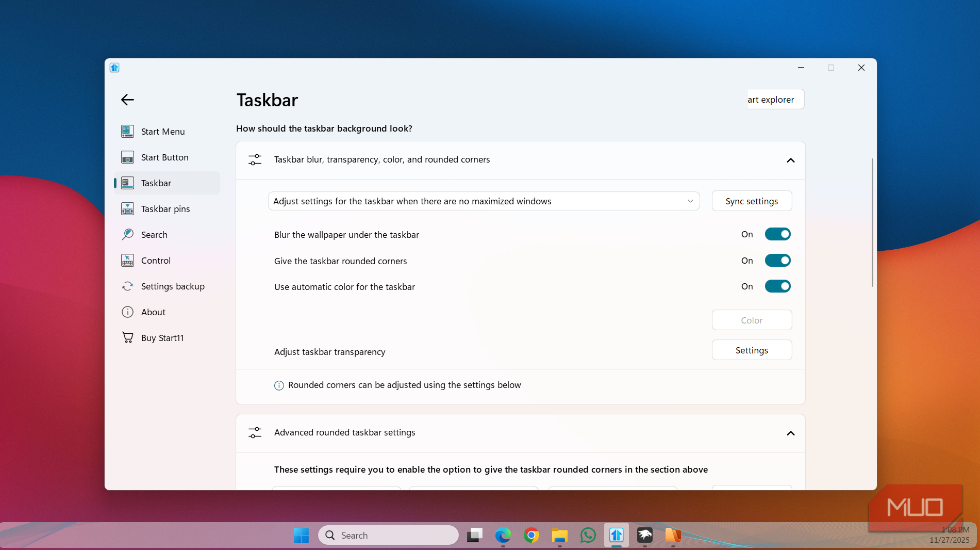Click the Taskbar pins sidebar icon

127,209
